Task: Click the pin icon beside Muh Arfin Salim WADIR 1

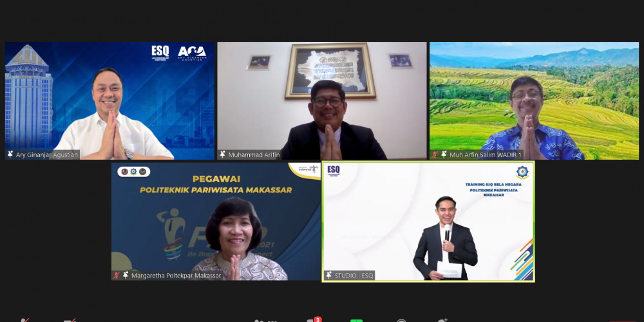Action: click(x=444, y=155)
